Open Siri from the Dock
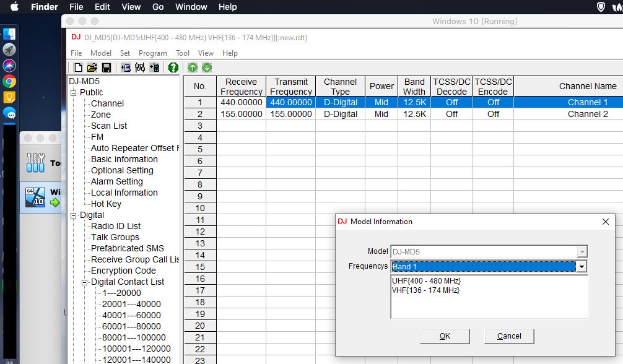The width and height of the screenshot is (623, 364). point(9,66)
